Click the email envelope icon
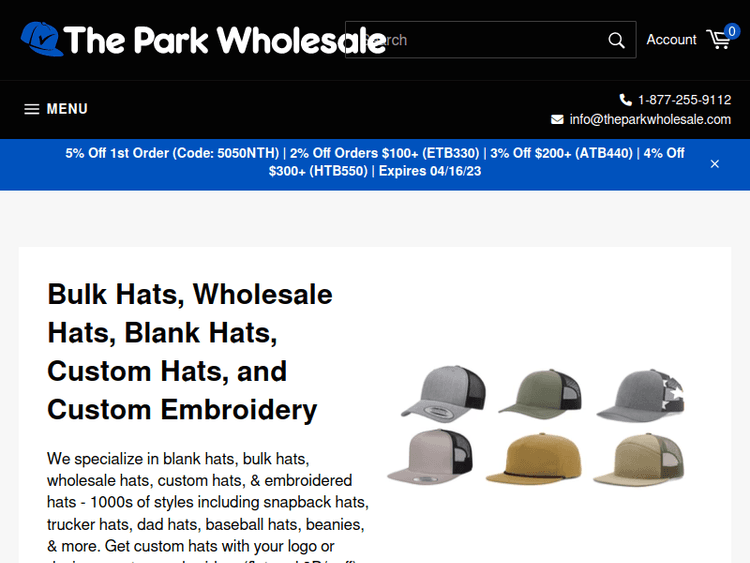 point(557,119)
